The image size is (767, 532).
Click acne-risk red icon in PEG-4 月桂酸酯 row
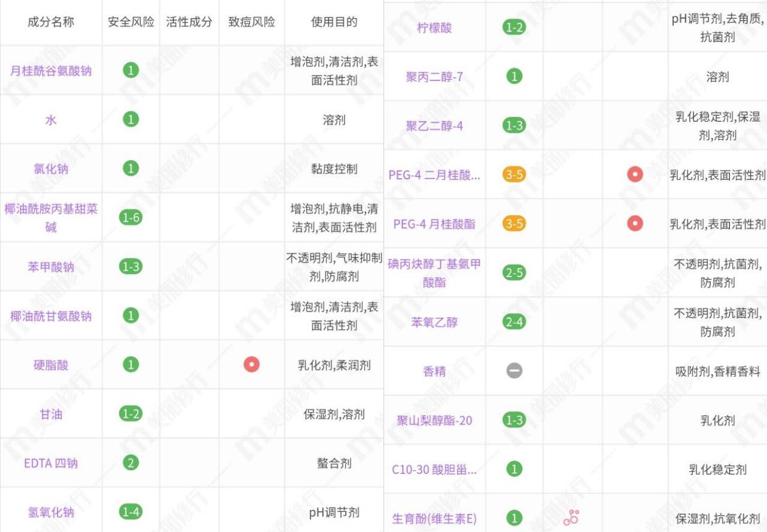click(x=635, y=223)
